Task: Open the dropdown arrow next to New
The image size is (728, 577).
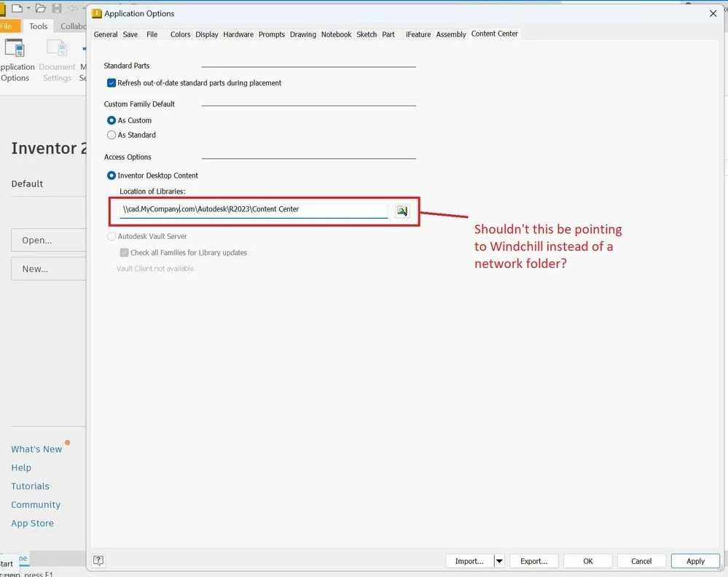Action: [x=28, y=7]
